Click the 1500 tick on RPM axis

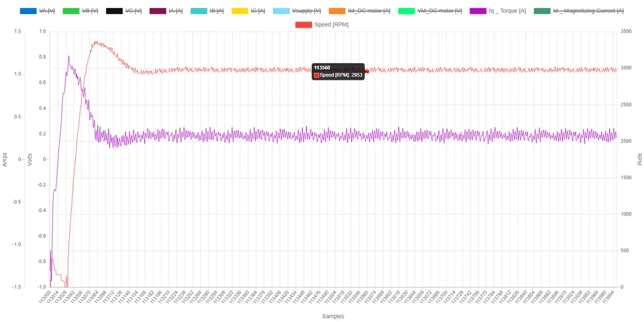[626, 178]
